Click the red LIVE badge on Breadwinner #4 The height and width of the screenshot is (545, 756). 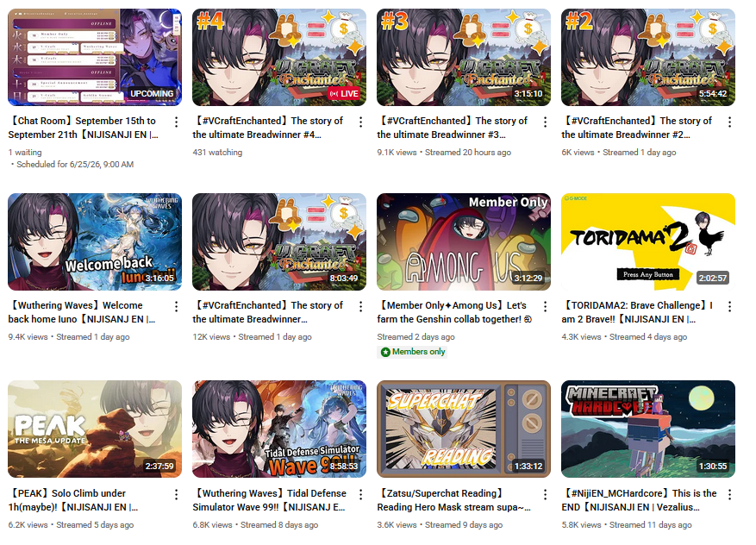coord(344,94)
